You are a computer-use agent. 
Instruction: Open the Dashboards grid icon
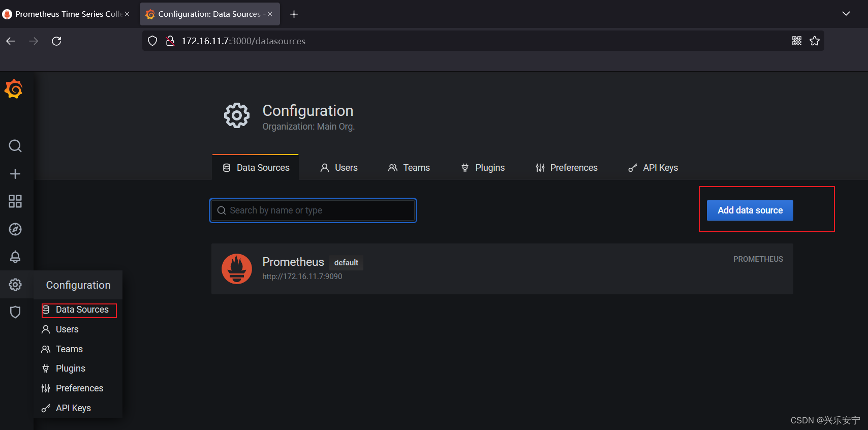(15, 201)
